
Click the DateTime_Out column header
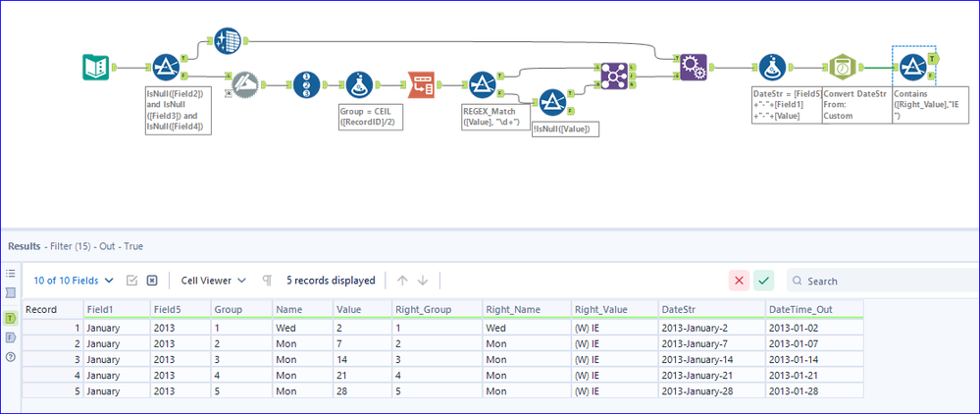814,310
